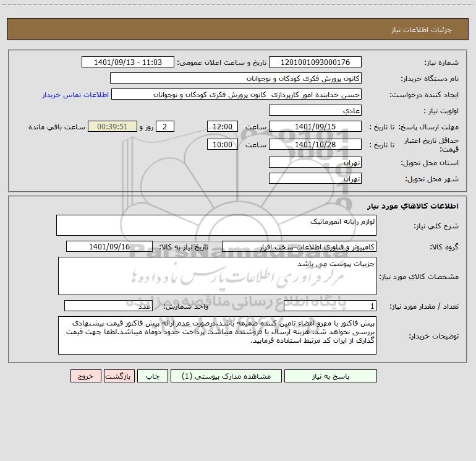Screen dimensions: 476x461
Task: Click the چاپ print button
Action: (153, 376)
